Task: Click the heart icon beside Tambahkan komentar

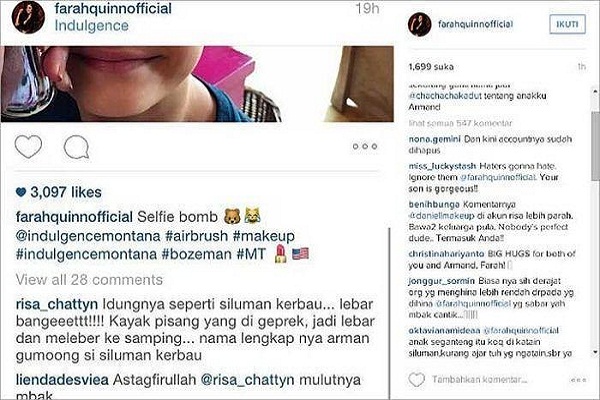Action: pos(416,379)
